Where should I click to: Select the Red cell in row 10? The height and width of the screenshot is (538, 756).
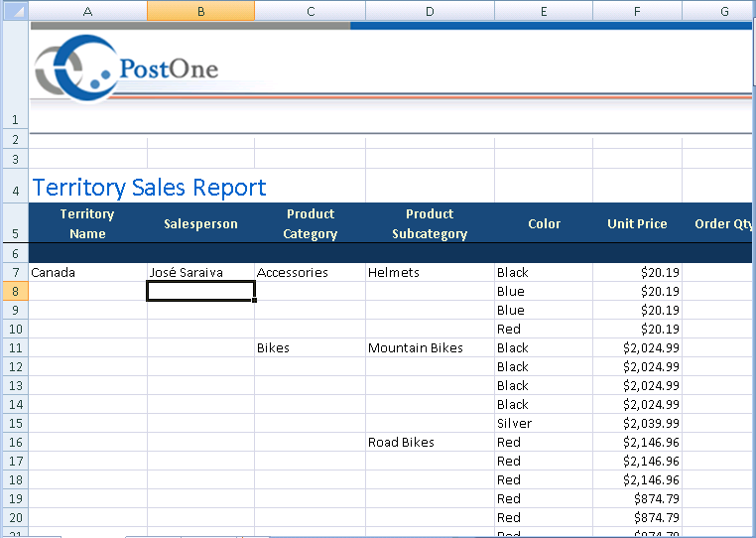[544, 330]
